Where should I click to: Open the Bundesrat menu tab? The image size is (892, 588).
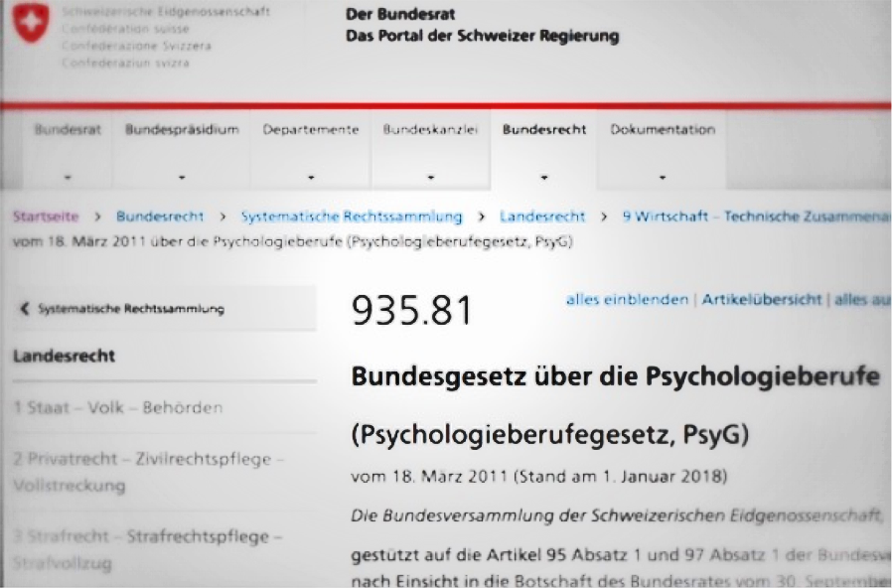click(68, 150)
